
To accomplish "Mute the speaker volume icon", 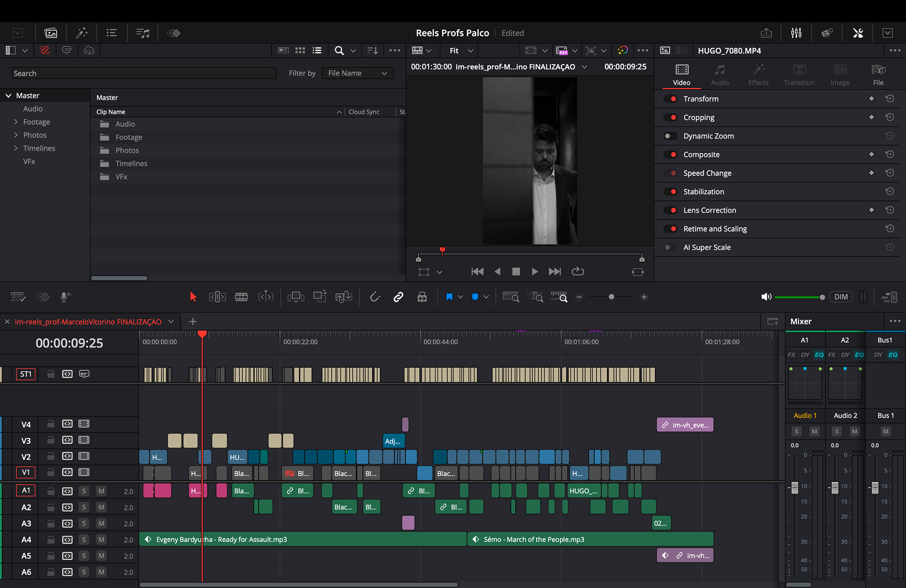I will [766, 297].
